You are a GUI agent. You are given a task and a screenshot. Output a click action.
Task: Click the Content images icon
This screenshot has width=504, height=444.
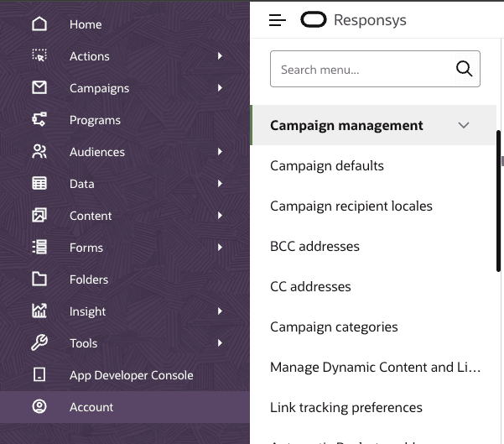click(x=39, y=215)
